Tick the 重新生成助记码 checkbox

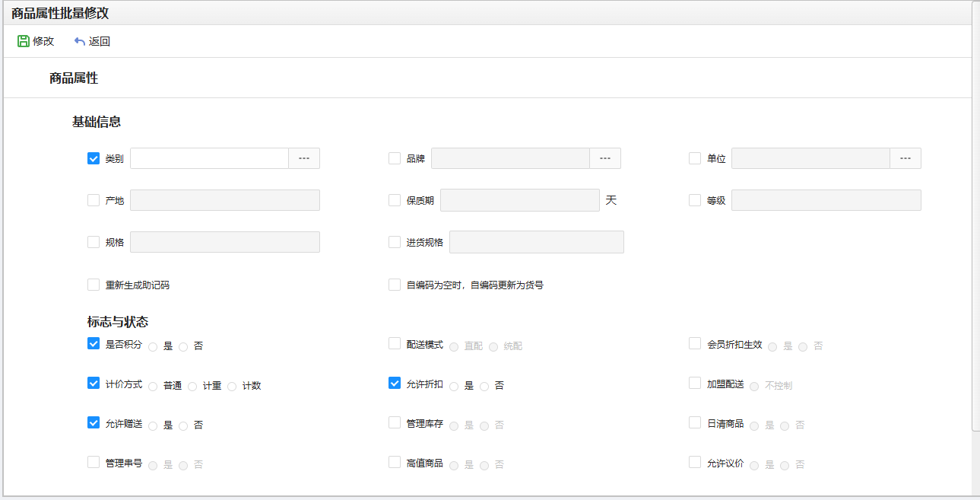94,285
